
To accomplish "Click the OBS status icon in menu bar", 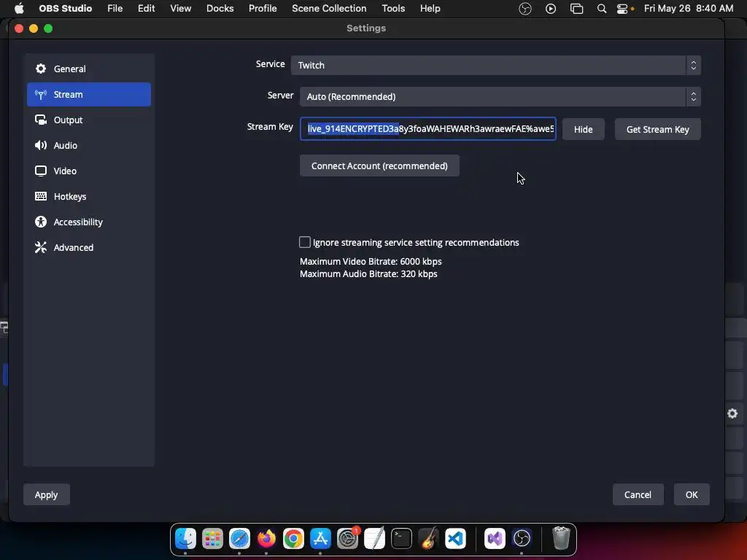I will [525, 9].
